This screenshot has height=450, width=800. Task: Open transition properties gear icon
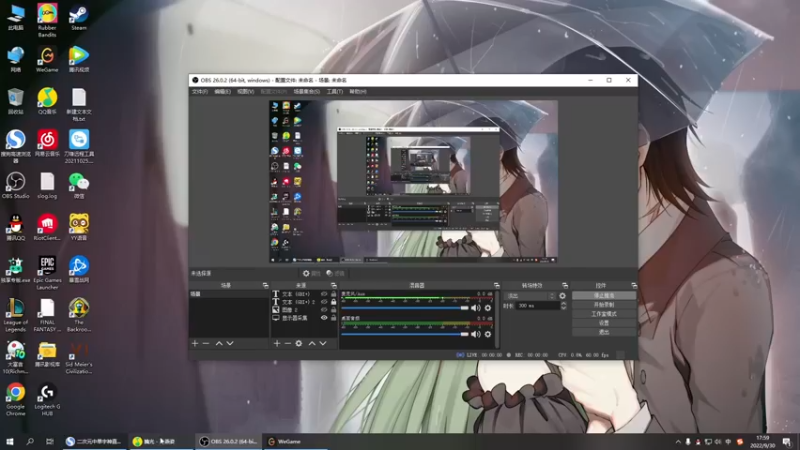pos(562,296)
